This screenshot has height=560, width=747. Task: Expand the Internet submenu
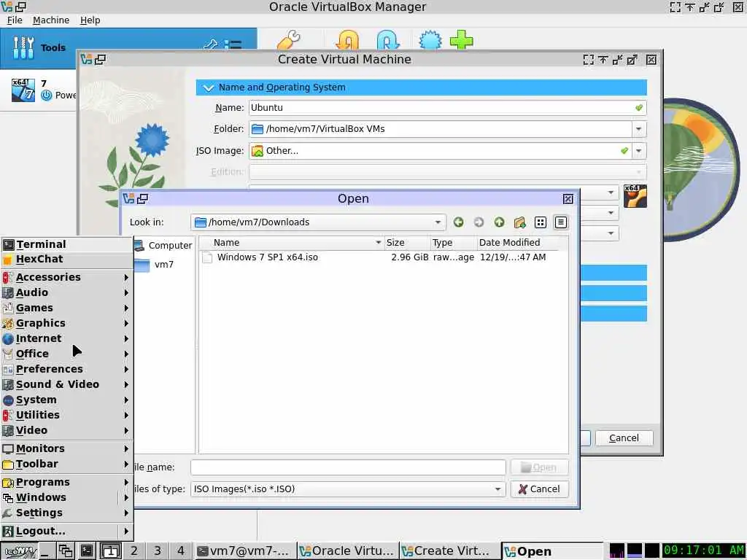[x=66, y=338]
